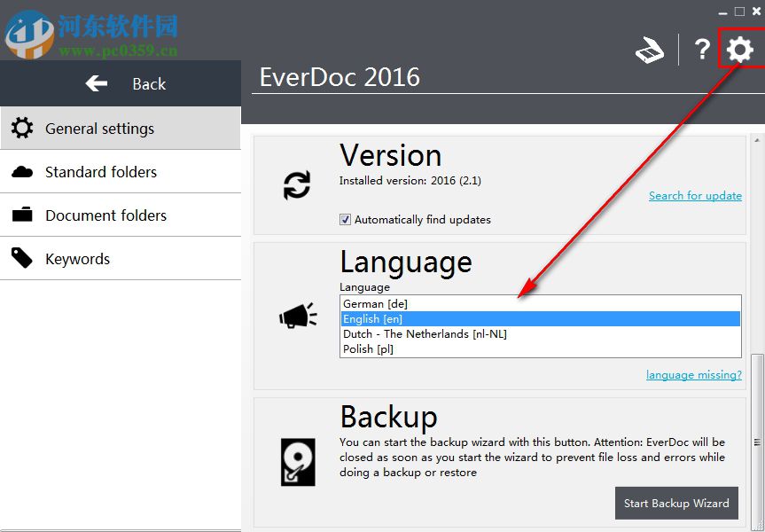765x532 pixels.
Task: Click the megaphone icon in the Language section
Action: (297, 315)
